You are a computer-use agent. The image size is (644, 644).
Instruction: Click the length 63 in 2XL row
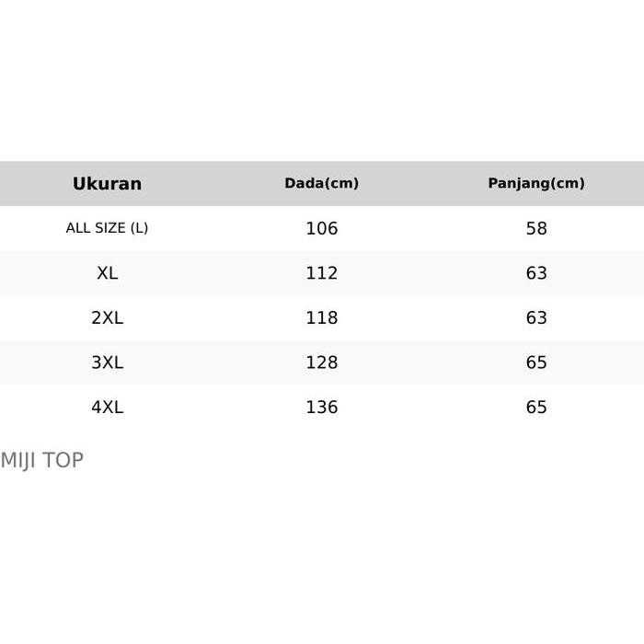pyautogui.click(x=536, y=318)
